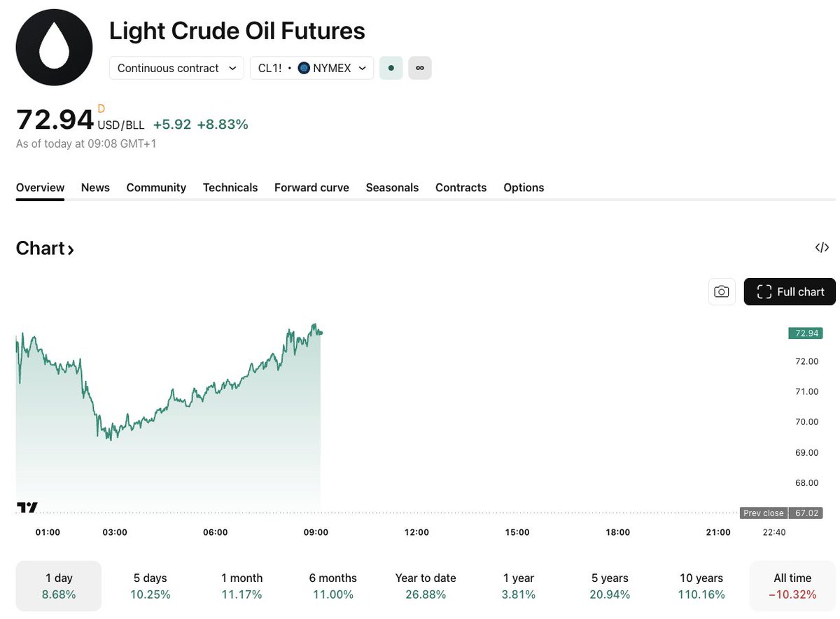Switch to the Overview tab
Image resolution: width=840 pixels, height=619 pixels.
pos(40,188)
